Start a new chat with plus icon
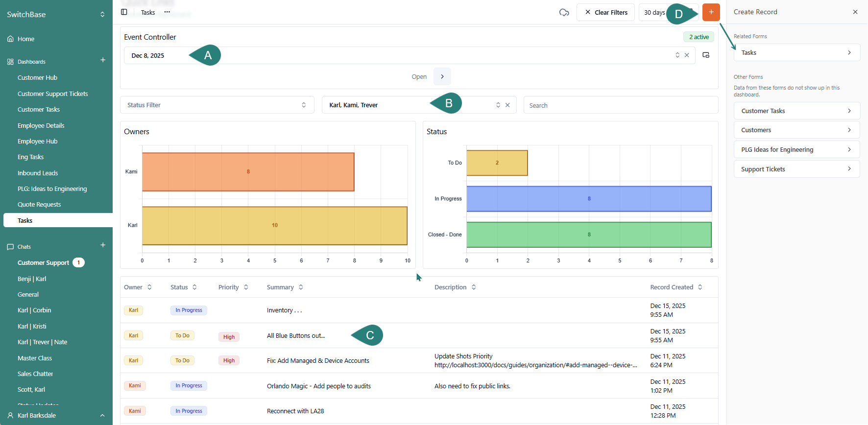The image size is (868, 425). pos(103,245)
